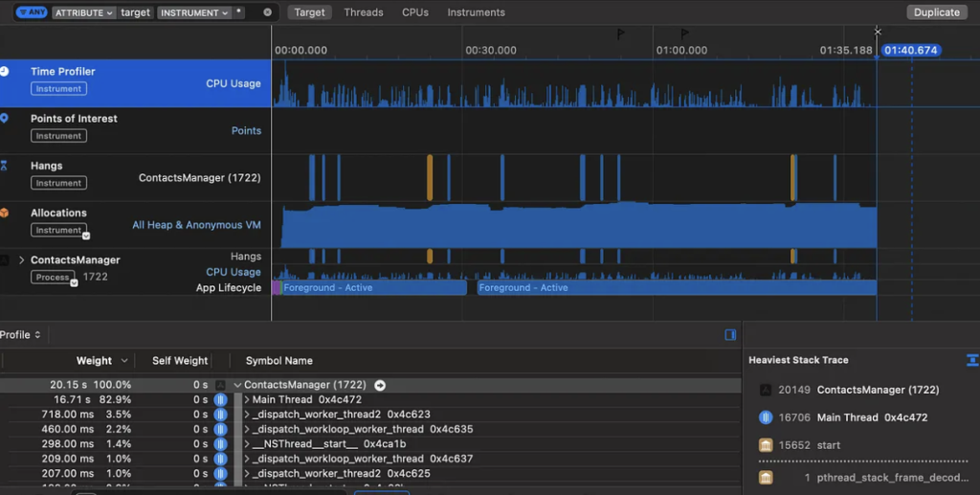
Task: Click the Self Weight column header
Action: pyautogui.click(x=179, y=361)
